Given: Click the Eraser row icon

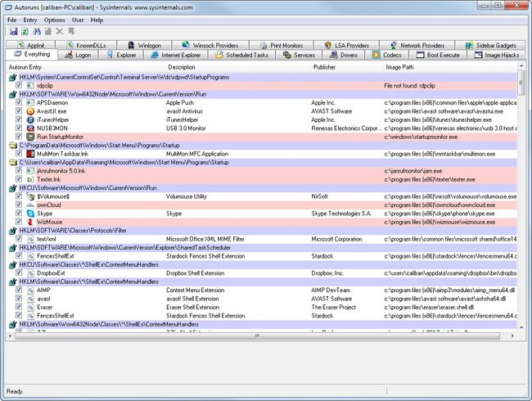Looking at the screenshot, I should click(x=30, y=307).
